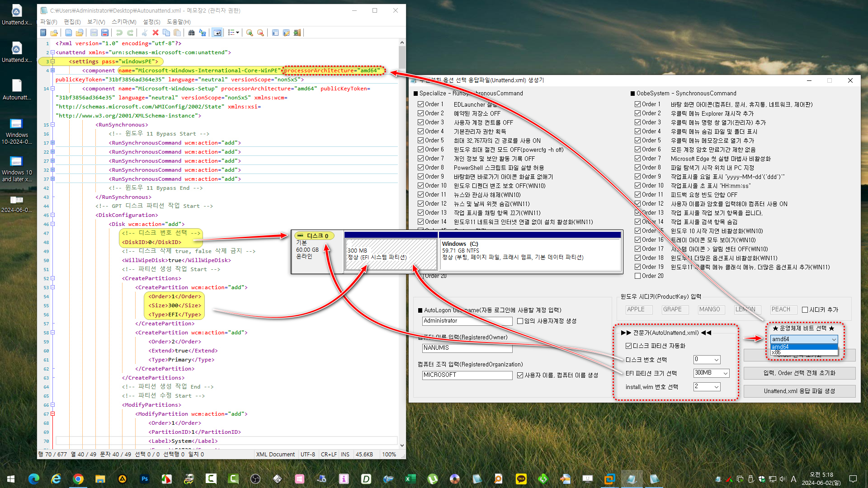This screenshot has height=488, width=868.
Task: Open the 설정(S) menu in Notepad2
Action: click(x=151, y=22)
